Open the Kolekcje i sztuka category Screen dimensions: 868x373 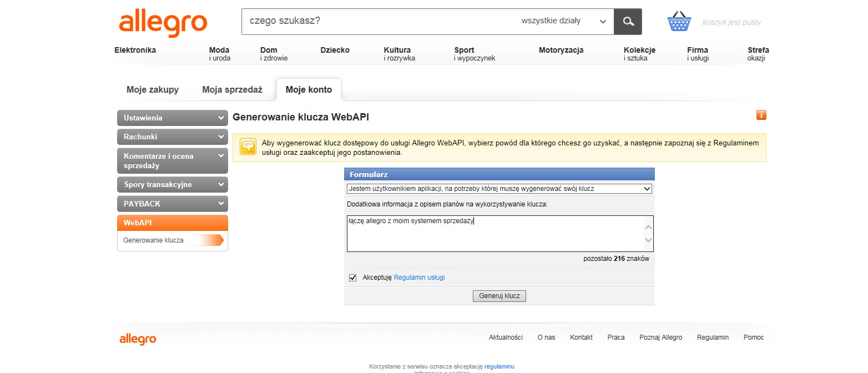tap(639, 54)
